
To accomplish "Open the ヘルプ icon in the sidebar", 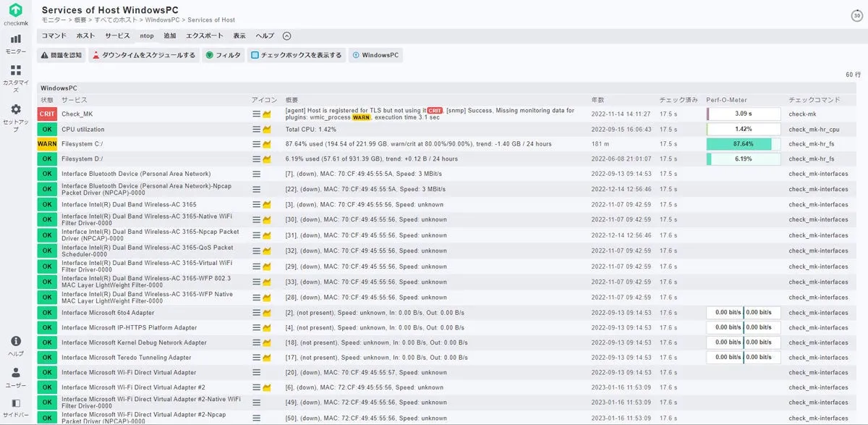I will click(16, 345).
